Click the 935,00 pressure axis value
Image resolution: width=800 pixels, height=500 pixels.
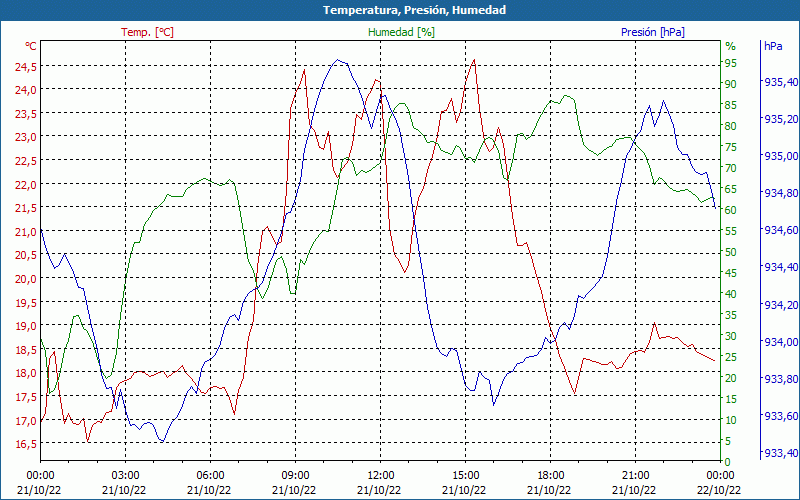tap(780, 156)
